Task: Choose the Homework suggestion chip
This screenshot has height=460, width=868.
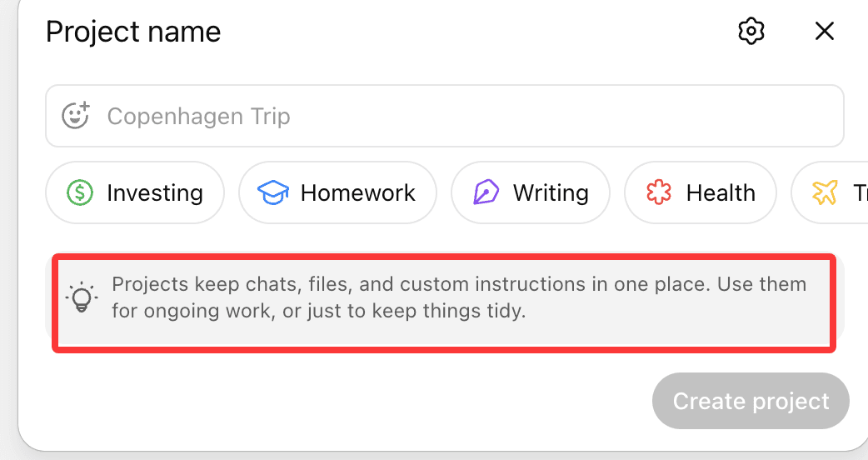Action: pos(337,193)
